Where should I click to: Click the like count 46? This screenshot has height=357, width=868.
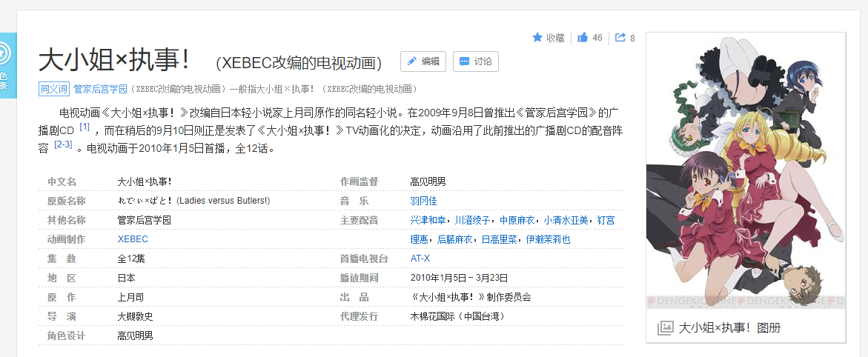coord(597,38)
